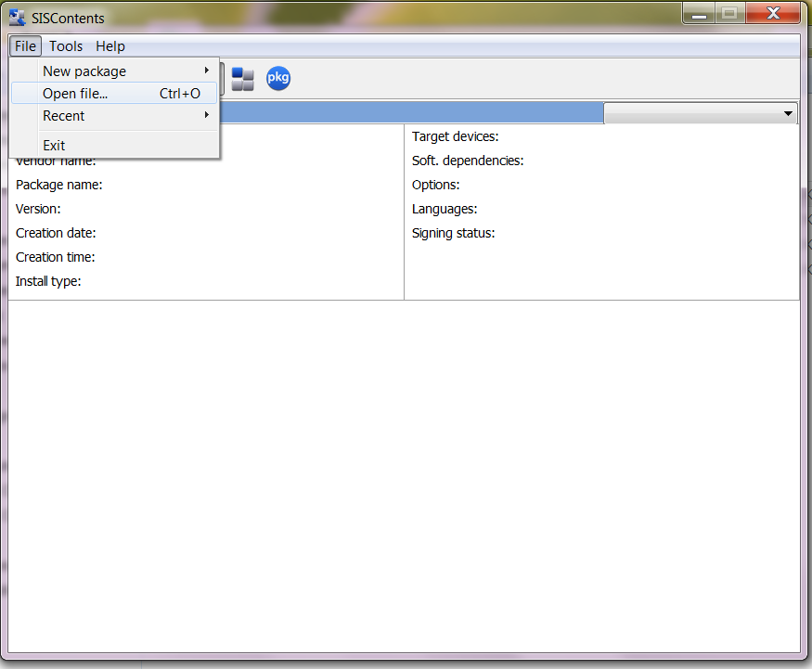This screenshot has width=812, height=669.
Task: Open the Help menu
Action: (110, 46)
